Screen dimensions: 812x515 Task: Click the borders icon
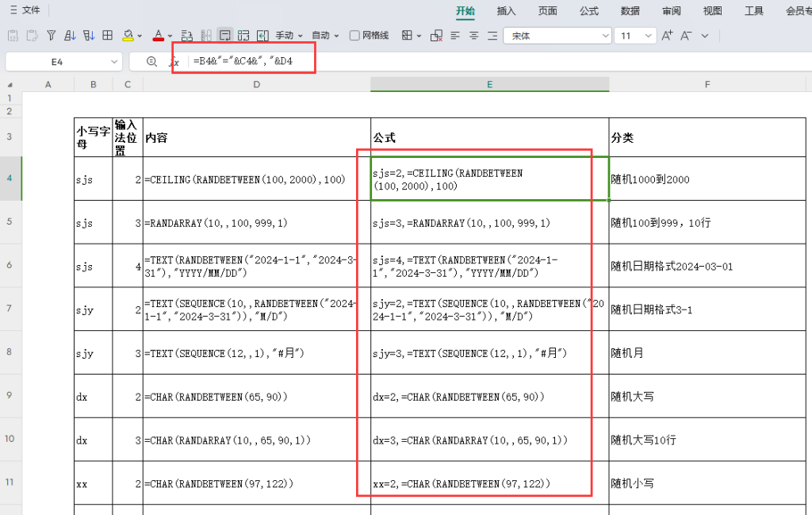pyautogui.click(x=407, y=35)
